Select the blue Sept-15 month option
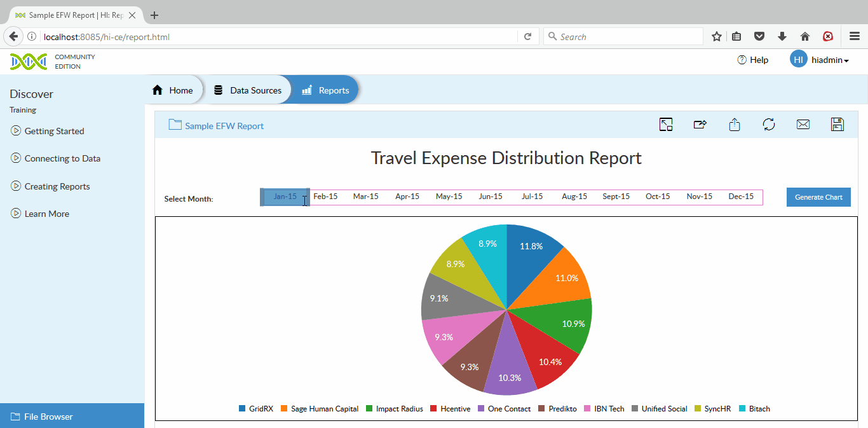Image resolution: width=868 pixels, height=428 pixels. coord(615,197)
